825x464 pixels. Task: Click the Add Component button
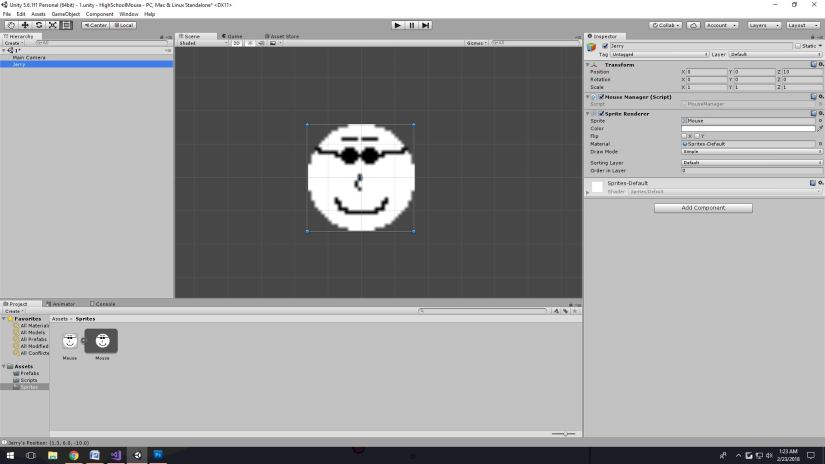click(x=703, y=208)
